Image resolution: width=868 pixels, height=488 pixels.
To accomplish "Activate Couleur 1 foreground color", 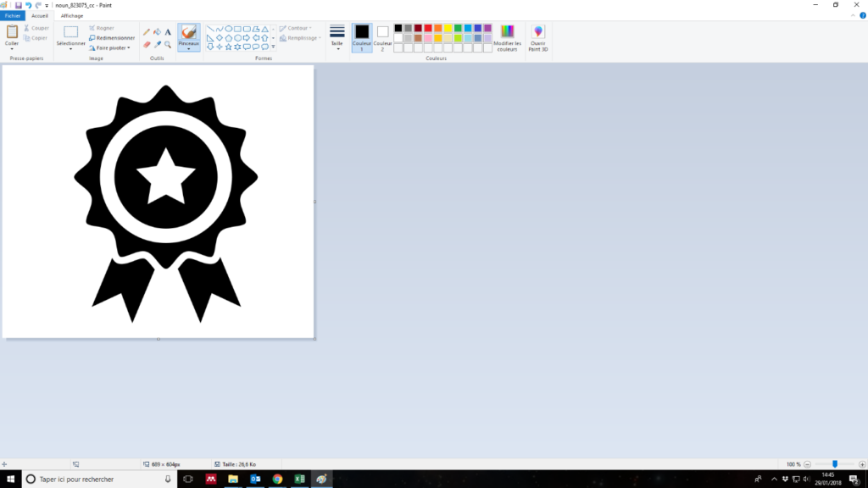I will click(x=362, y=37).
